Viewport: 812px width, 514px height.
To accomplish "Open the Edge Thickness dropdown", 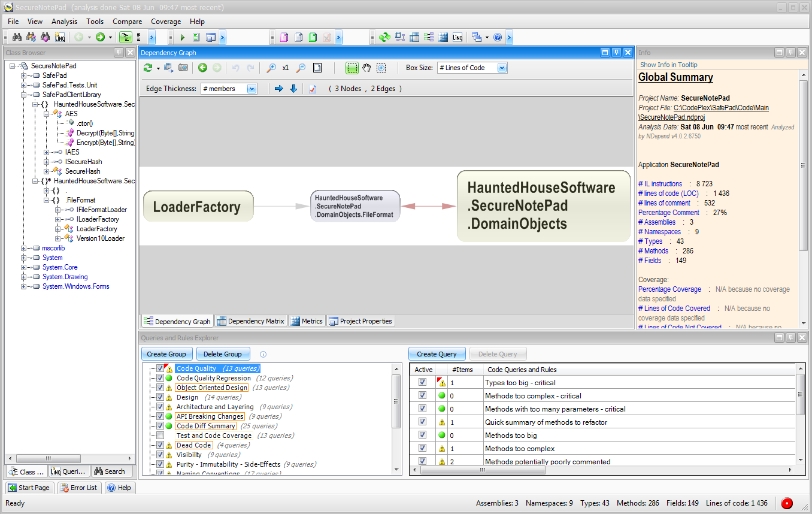I will tap(252, 89).
